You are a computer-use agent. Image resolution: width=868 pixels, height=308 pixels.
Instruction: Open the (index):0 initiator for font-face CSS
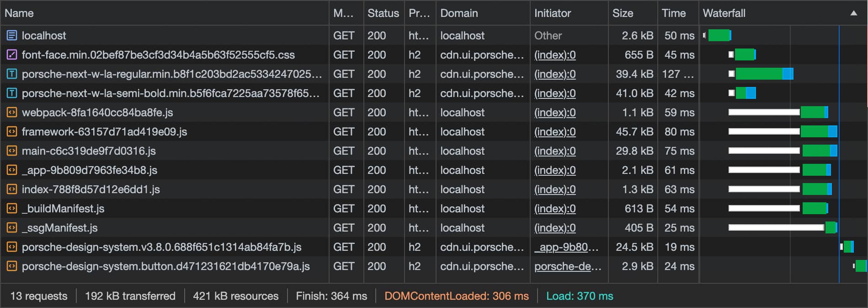[x=554, y=54]
